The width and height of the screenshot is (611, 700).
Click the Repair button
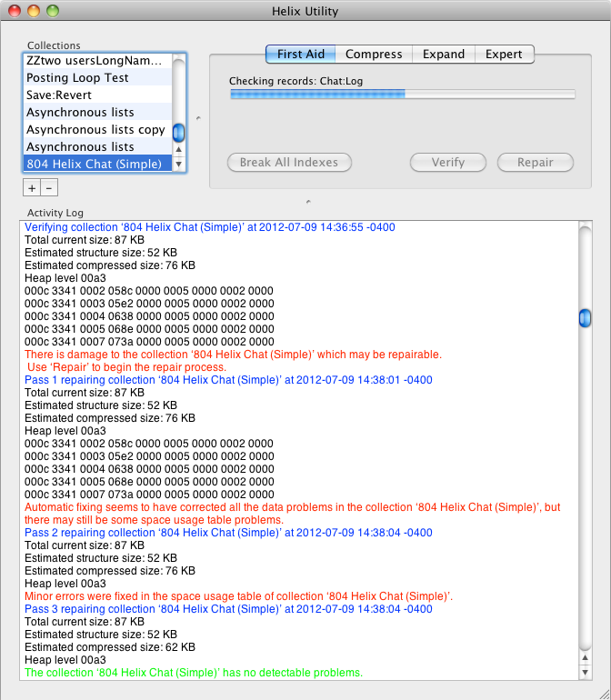coord(536,163)
